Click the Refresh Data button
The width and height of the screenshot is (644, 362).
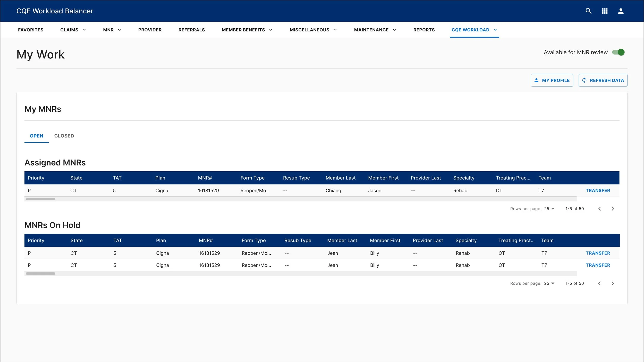pos(603,80)
